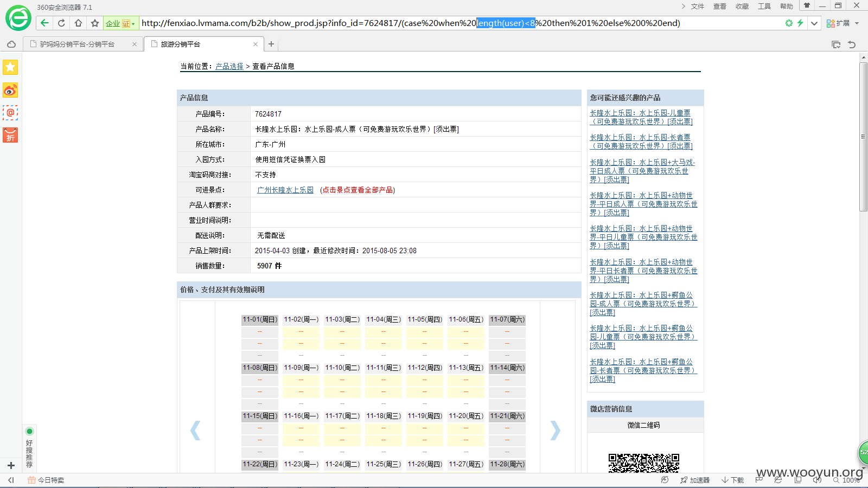Click product number 7624817

[x=268, y=114]
